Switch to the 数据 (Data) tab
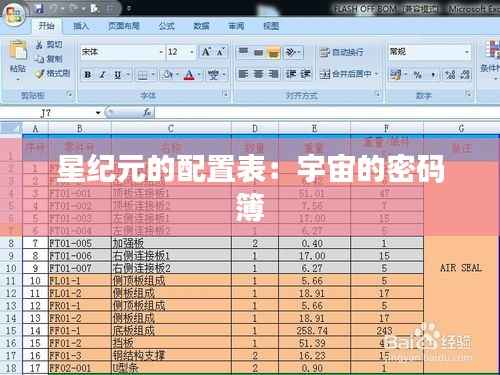 pos(201,26)
